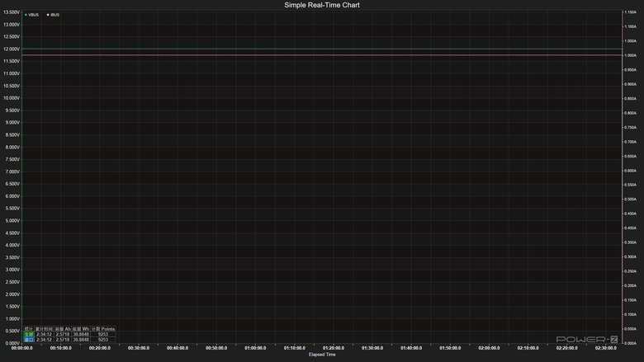Click the 01:00:00.0 time axis label
Screen dimensions: 644x362
click(x=255, y=348)
